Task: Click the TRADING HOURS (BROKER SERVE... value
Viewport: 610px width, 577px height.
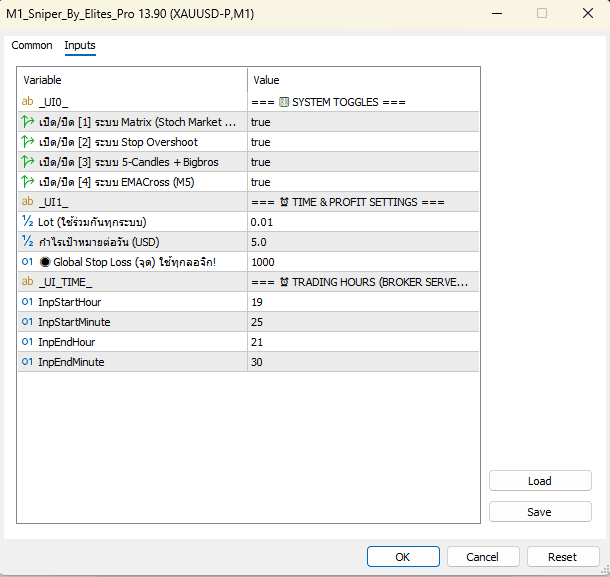Action: [360, 282]
